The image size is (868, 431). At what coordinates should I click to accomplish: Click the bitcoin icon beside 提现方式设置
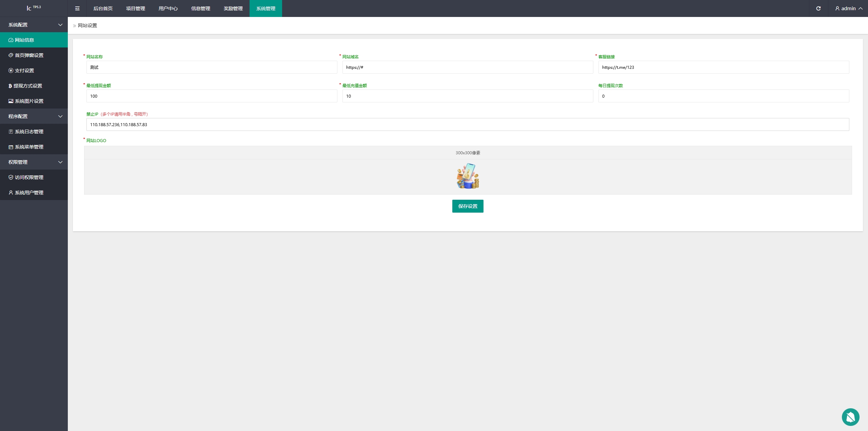click(10, 86)
